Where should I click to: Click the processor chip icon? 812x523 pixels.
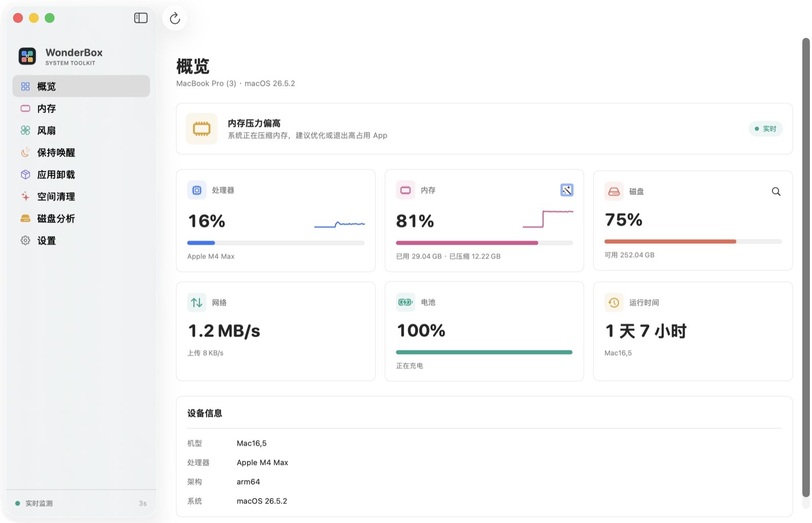click(x=197, y=190)
